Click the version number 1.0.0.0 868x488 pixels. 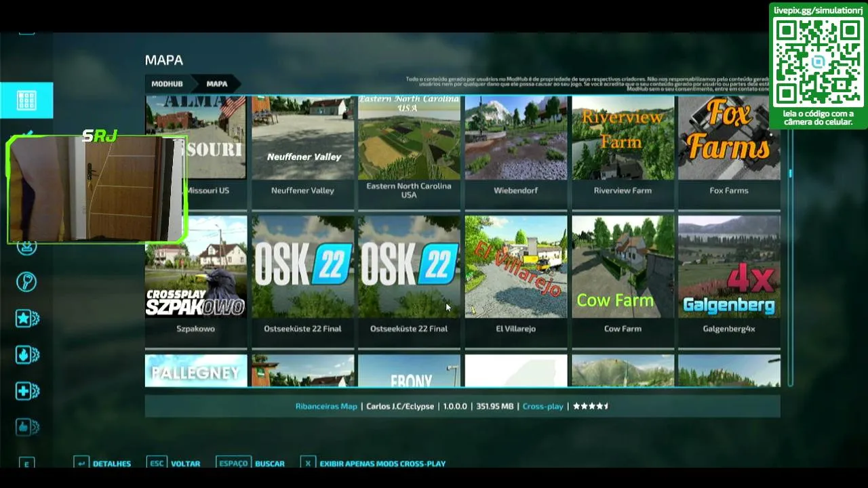pos(455,407)
